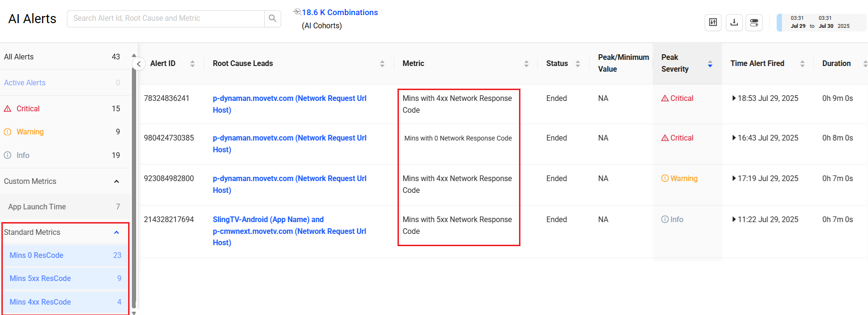Collapse the sidebar with the arrow button
The image size is (868, 315).
(x=138, y=64)
